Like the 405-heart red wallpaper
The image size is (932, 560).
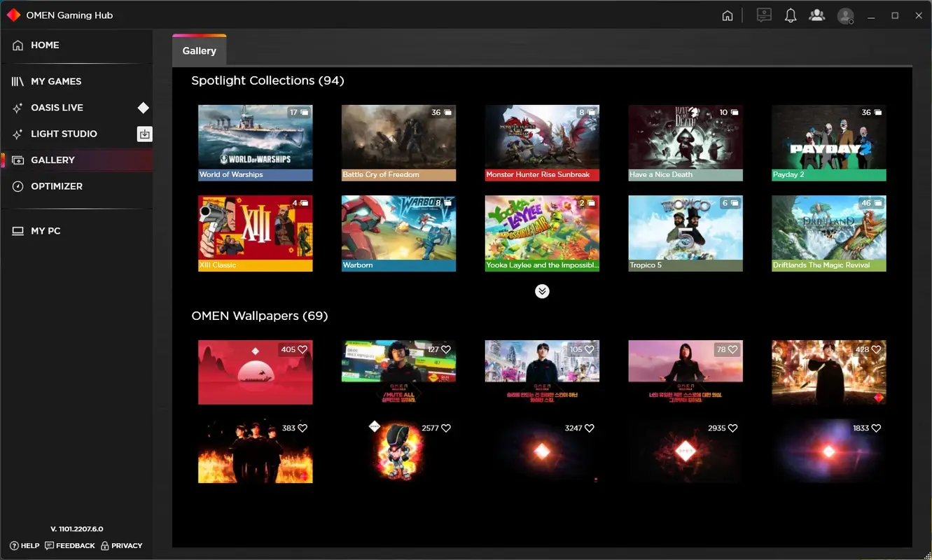click(x=302, y=349)
